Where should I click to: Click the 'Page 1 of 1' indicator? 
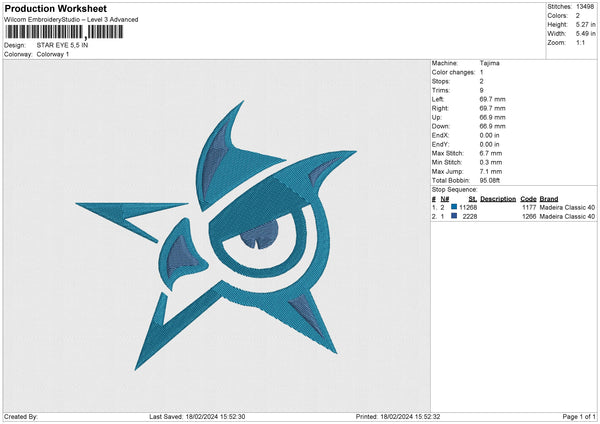coord(579,417)
